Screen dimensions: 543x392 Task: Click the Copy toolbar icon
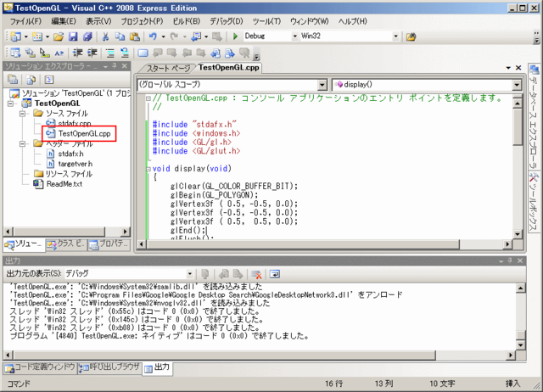[x=120, y=36]
